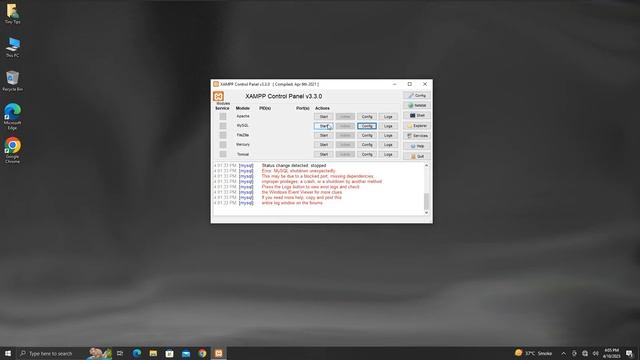The width and height of the screenshot is (640, 360).
Task: Toggle the FileZilla service install checkbox
Action: pyautogui.click(x=223, y=135)
